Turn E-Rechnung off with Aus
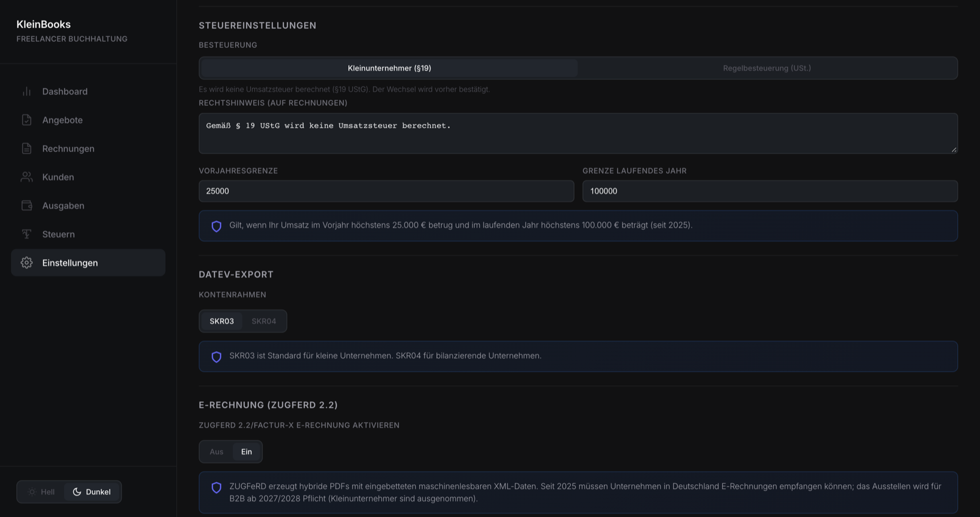This screenshot has width=980, height=517. coord(216,452)
